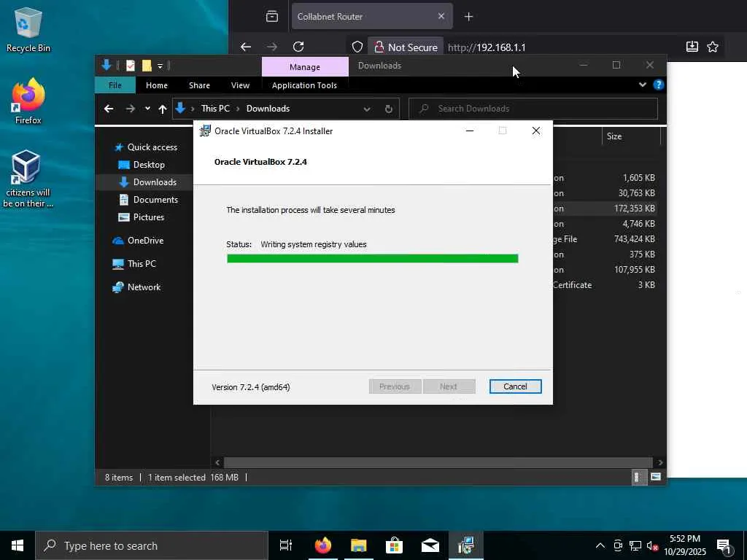Go back in the Firefox browser
The image size is (747, 560).
pos(246,47)
